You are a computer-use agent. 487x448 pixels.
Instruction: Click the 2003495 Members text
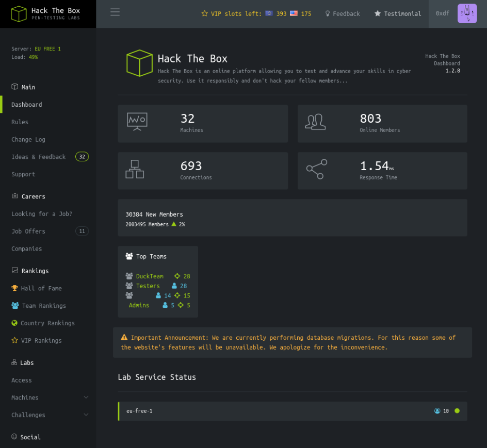[147, 224]
